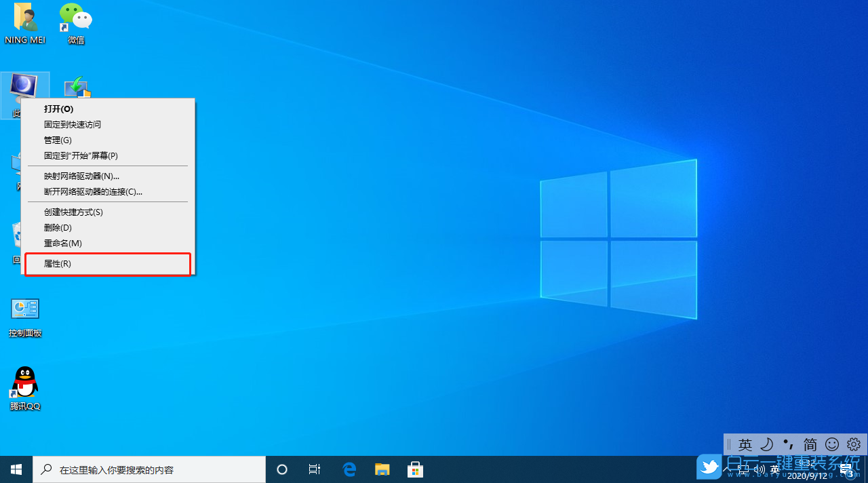Open File Explorer from the taskbar
Screen dimensions: 868x483
tap(382, 469)
